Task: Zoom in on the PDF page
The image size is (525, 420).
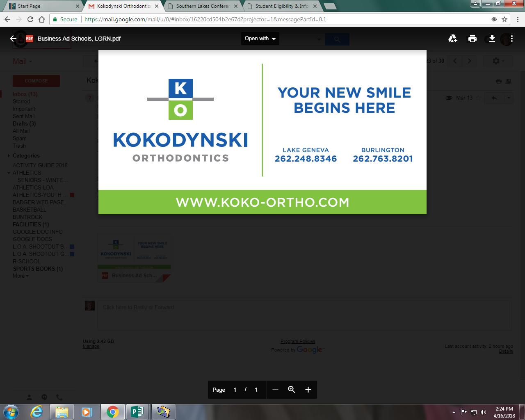Action: pyautogui.click(x=308, y=390)
